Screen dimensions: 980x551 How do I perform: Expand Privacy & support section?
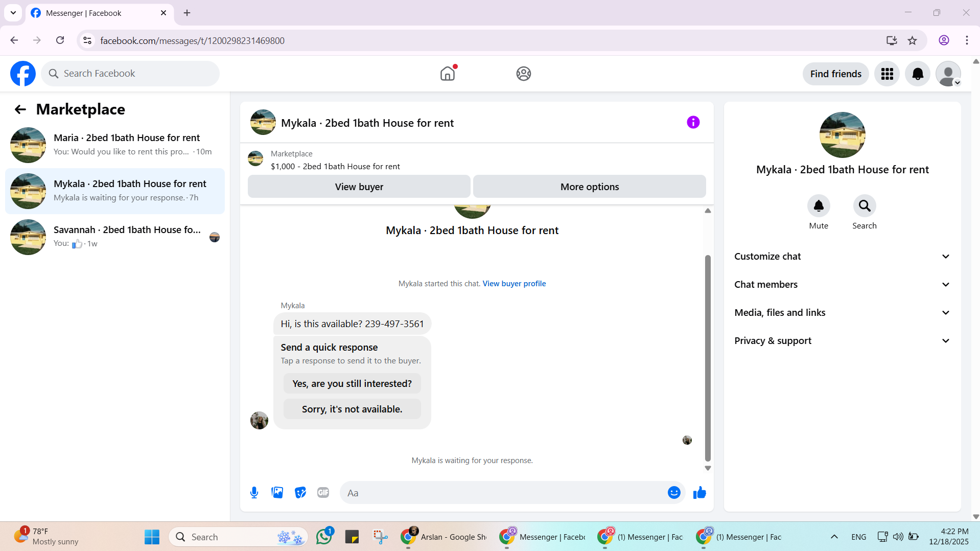(843, 341)
